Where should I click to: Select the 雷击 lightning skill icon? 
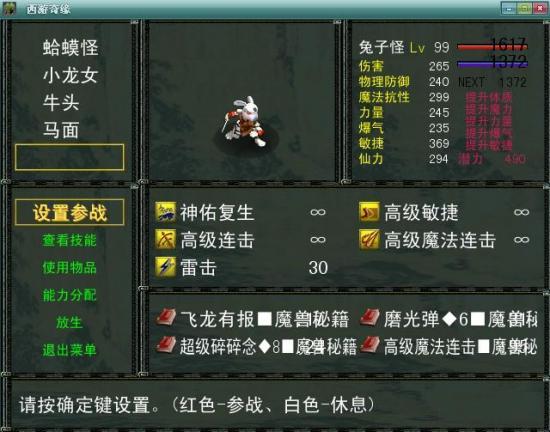[166, 267]
